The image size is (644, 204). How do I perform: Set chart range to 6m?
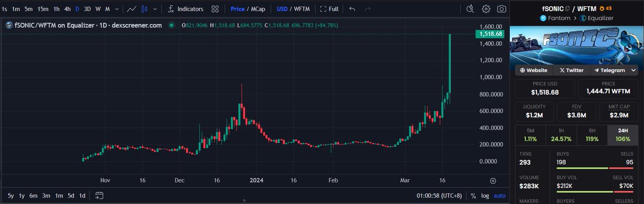[33, 195]
